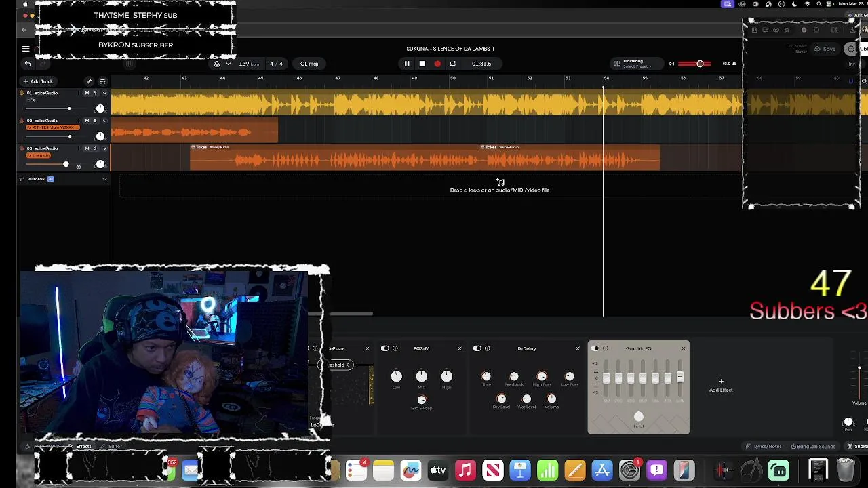868x488 pixels.
Task: Start recording with the red record button
Action: (x=437, y=64)
